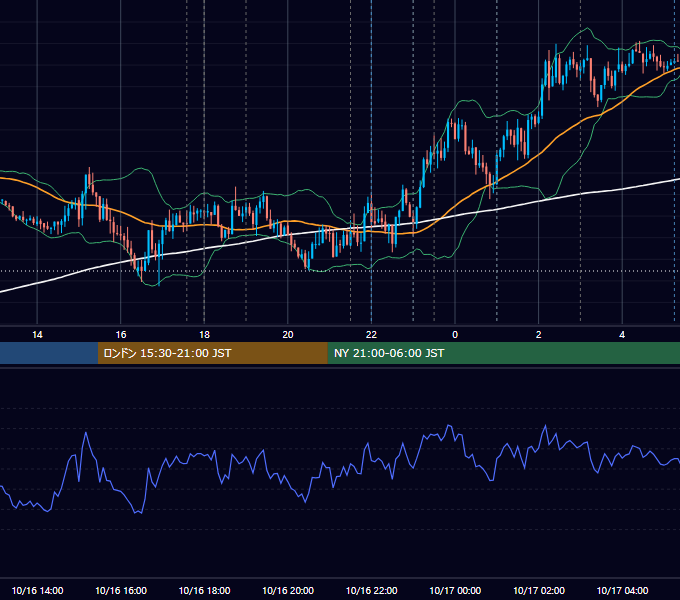Click the 10/17 04:00 date label

pyautogui.click(x=622, y=590)
